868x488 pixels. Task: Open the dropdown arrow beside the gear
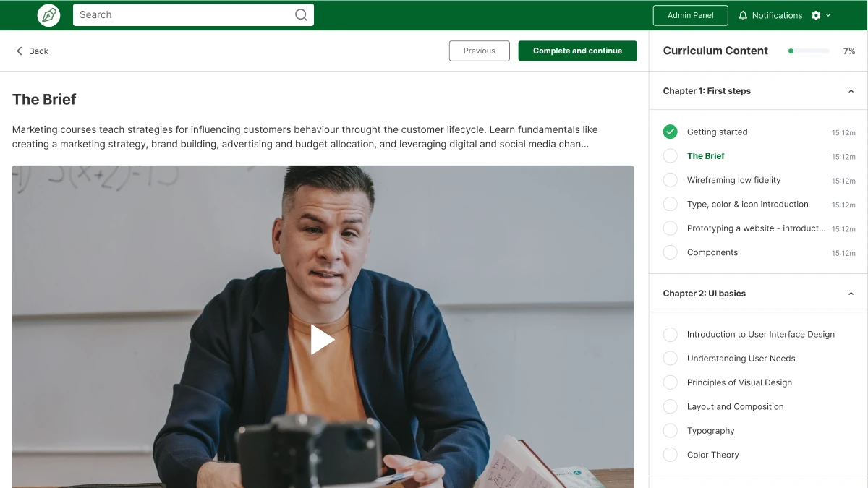828,15
